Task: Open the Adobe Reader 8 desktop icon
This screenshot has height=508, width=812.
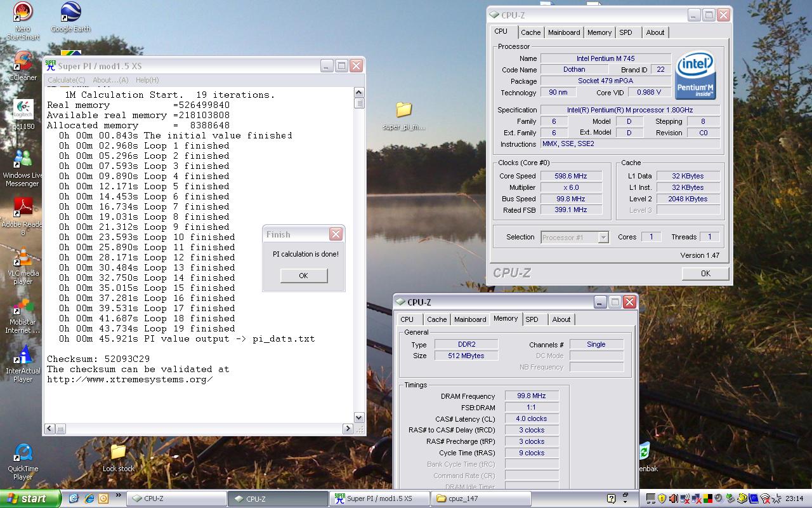Action: pyautogui.click(x=23, y=217)
